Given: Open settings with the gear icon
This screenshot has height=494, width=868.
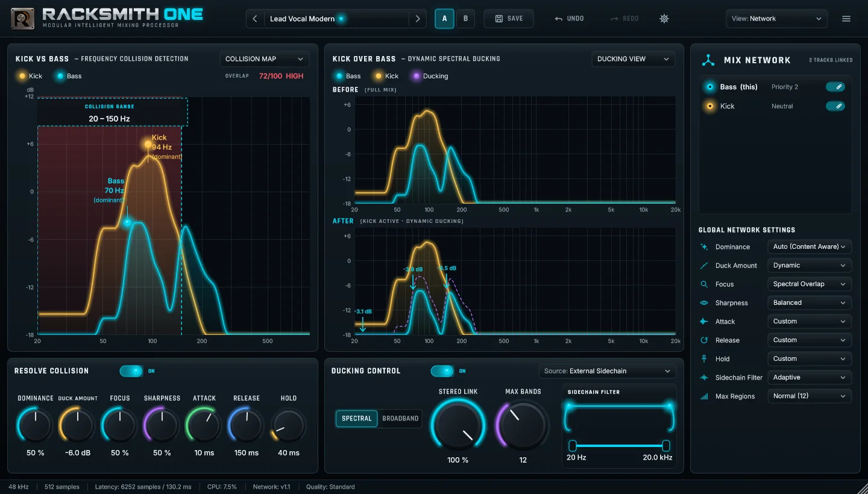Looking at the screenshot, I should [664, 19].
